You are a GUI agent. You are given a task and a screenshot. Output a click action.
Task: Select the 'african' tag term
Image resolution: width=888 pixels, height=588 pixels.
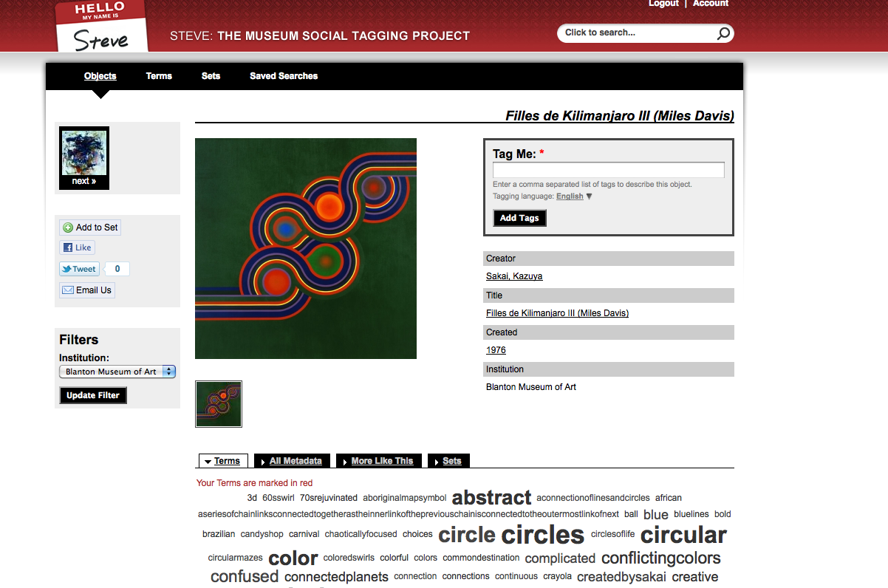point(669,498)
